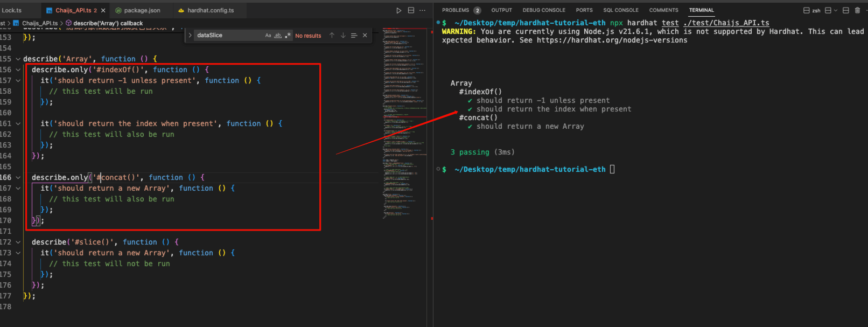Open the OUTPUT panel tab
The height and width of the screenshot is (327, 868).
502,10
